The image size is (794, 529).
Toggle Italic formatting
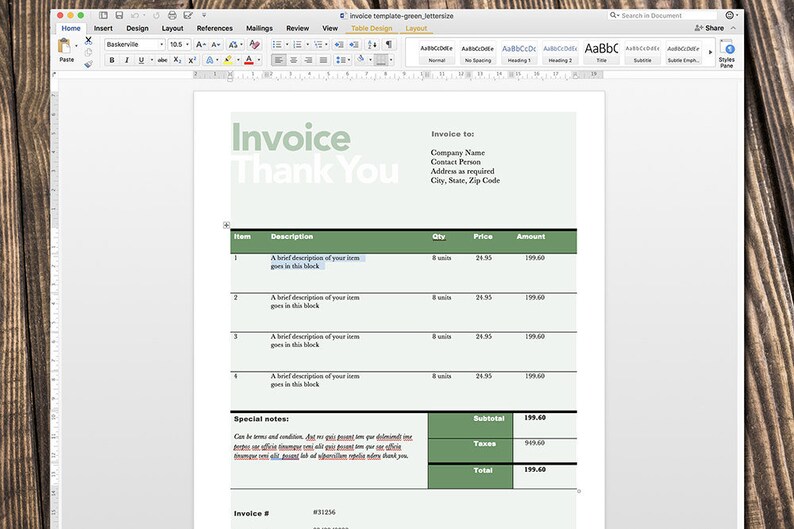(x=127, y=60)
